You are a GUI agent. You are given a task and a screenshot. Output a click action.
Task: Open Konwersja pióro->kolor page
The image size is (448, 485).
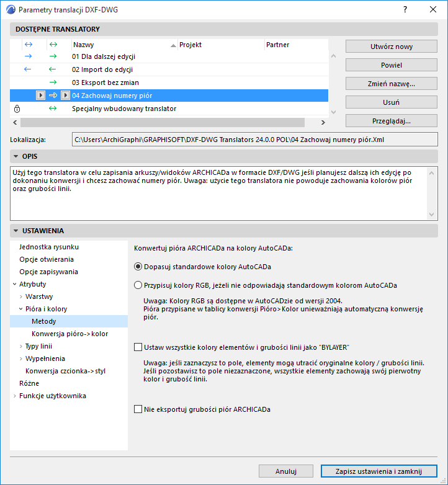click(69, 334)
